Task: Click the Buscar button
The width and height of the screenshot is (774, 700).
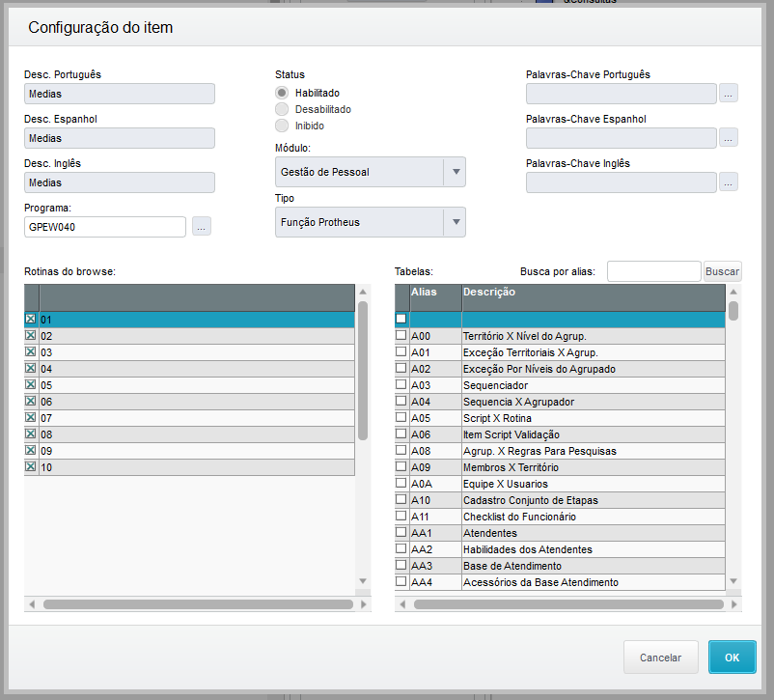Action: pyautogui.click(x=722, y=271)
